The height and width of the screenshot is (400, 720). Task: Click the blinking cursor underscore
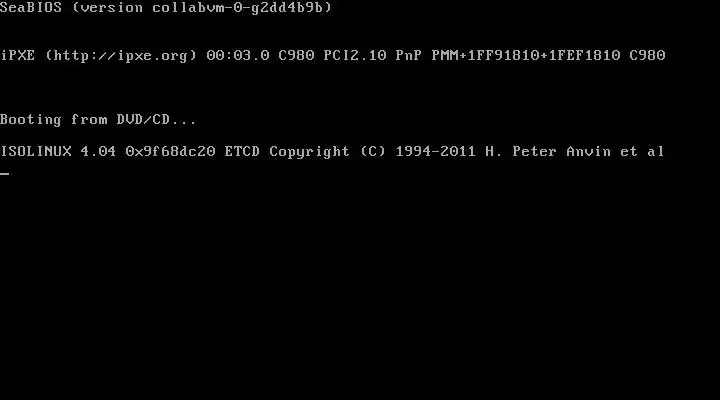pyautogui.click(x=5, y=174)
